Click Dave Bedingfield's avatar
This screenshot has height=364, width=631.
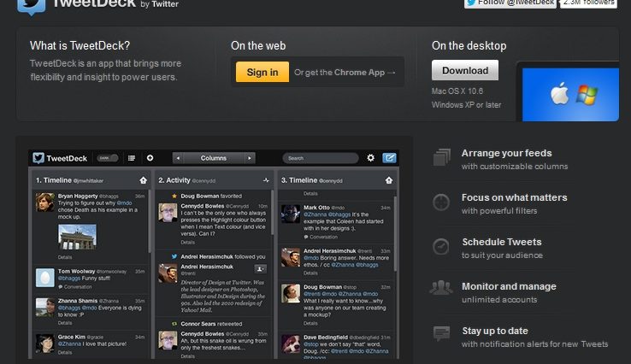(x=291, y=343)
